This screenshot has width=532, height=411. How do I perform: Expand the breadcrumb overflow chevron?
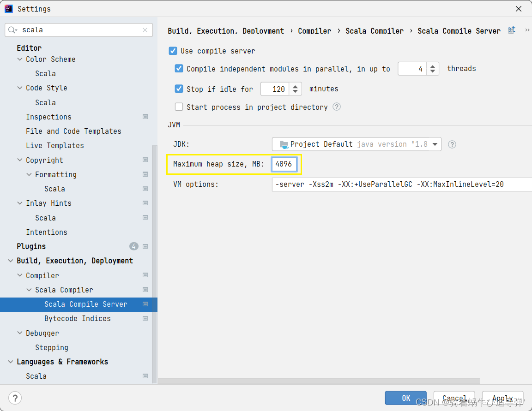pyautogui.click(x=527, y=30)
